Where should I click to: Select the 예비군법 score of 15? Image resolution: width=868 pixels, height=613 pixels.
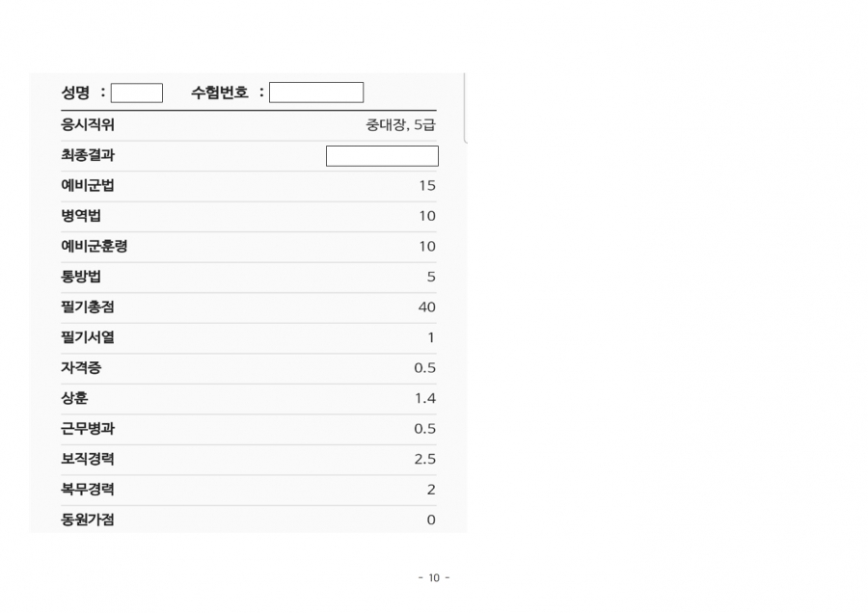point(427,186)
